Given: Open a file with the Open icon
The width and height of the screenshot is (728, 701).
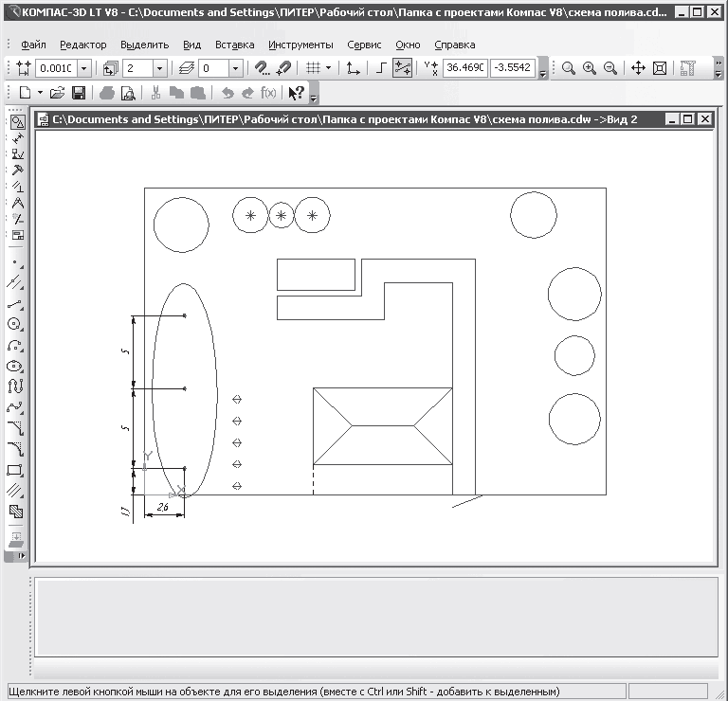Looking at the screenshot, I should coord(58,93).
